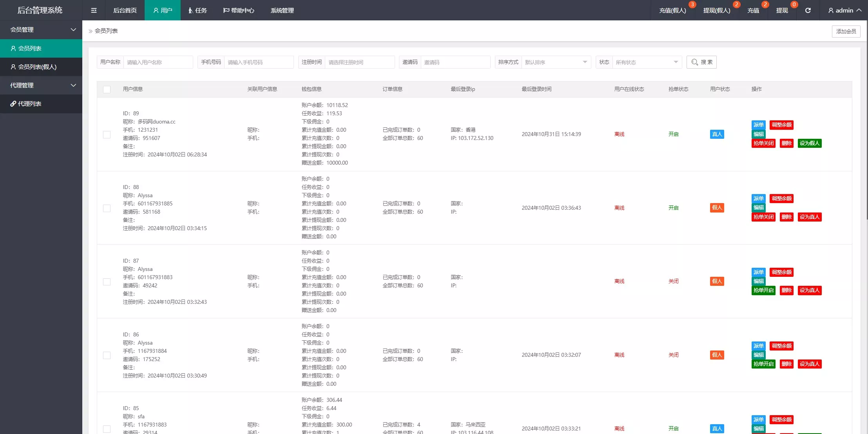
Task: Click the 用户名称 input field
Action: tap(158, 62)
